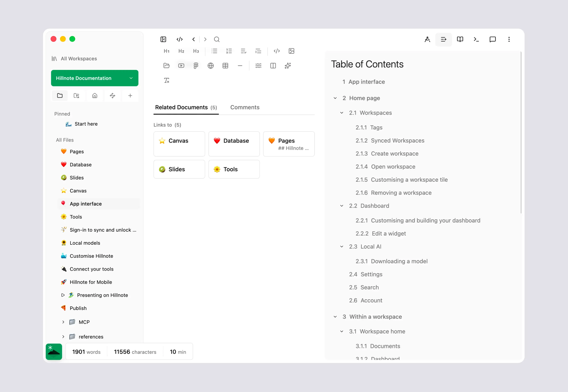Open the comments speech bubble icon

click(x=492, y=39)
